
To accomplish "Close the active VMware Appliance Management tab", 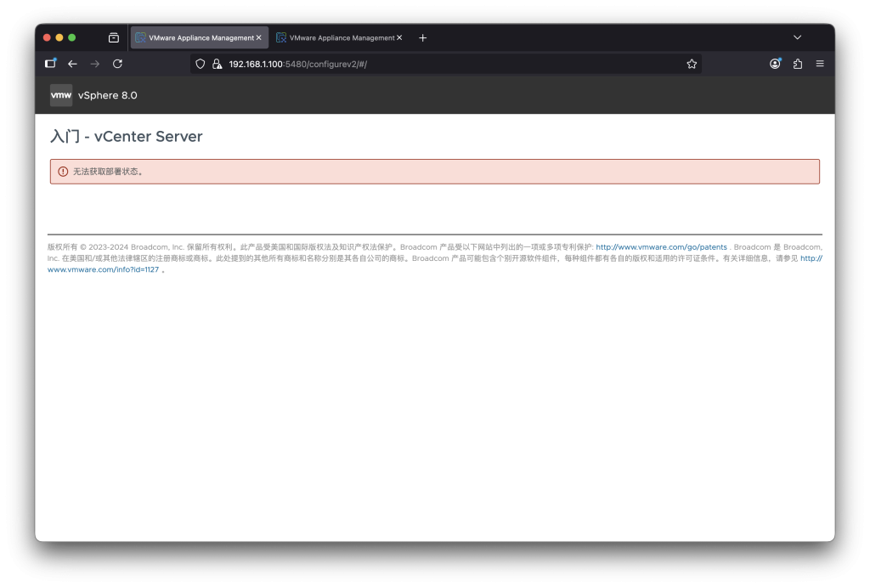I will click(x=260, y=37).
